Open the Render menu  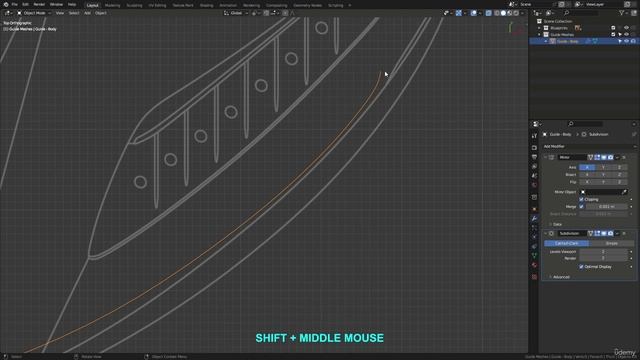click(39, 4)
